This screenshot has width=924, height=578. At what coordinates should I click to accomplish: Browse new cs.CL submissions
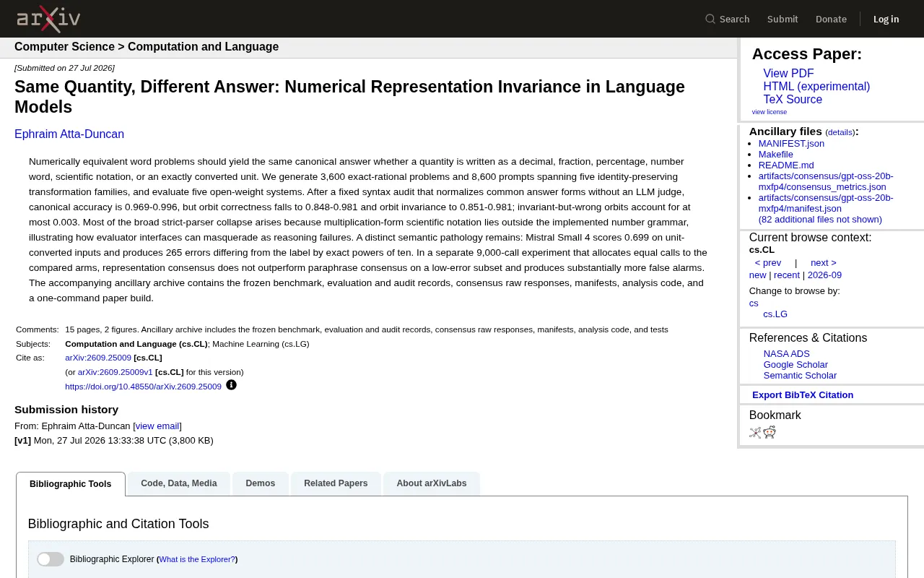pyautogui.click(x=758, y=275)
